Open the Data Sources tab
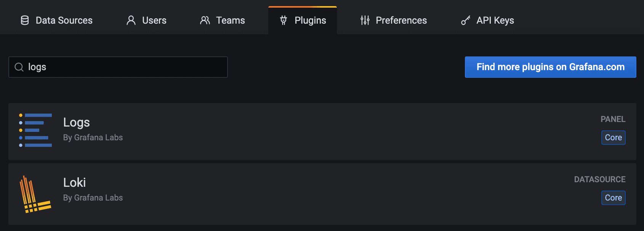The height and width of the screenshot is (231, 644). (x=64, y=20)
